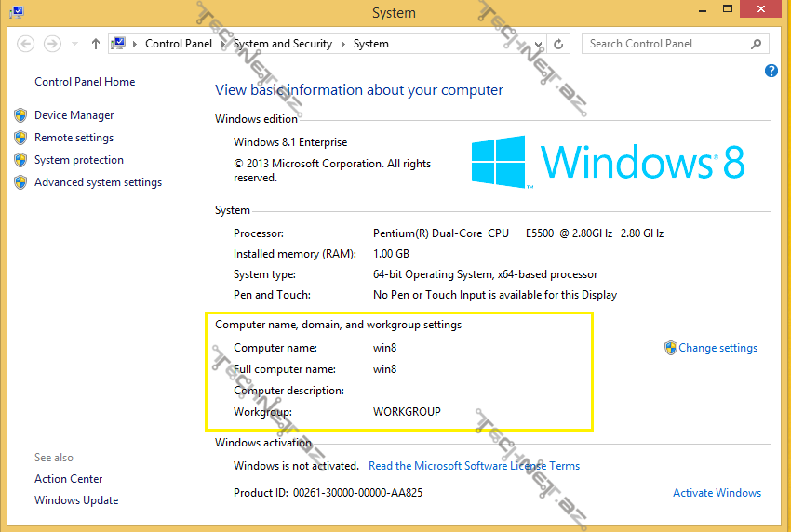This screenshot has height=532, width=791.
Task: Select System and Security in the breadcrumb
Action: point(282,44)
